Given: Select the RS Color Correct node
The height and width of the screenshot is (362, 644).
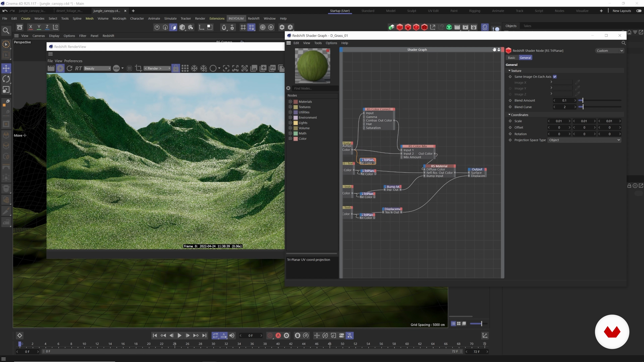Looking at the screenshot, I should point(379,109).
